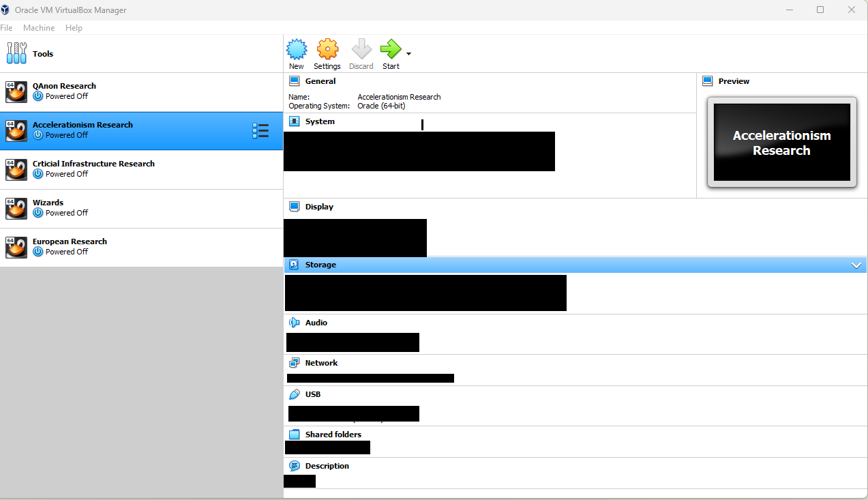868x500 pixels.
Task: Open the File menu
Action: point(6,28)
